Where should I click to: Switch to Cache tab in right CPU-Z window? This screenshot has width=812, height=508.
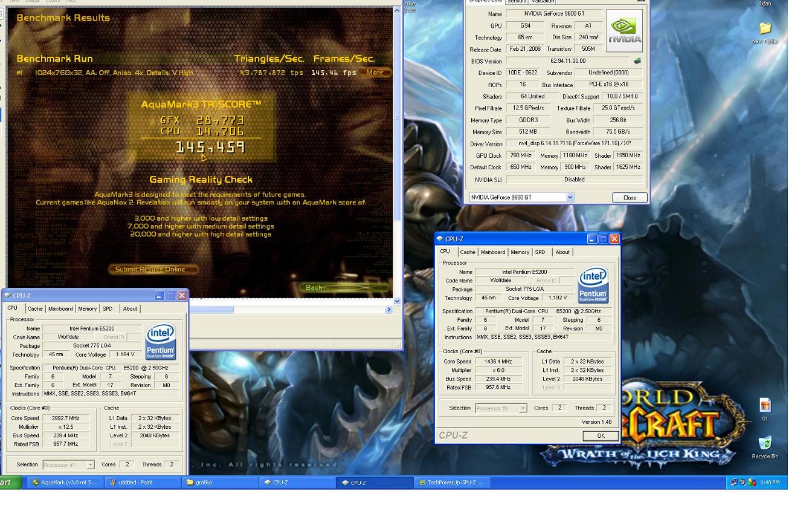(x=468, y=252)
